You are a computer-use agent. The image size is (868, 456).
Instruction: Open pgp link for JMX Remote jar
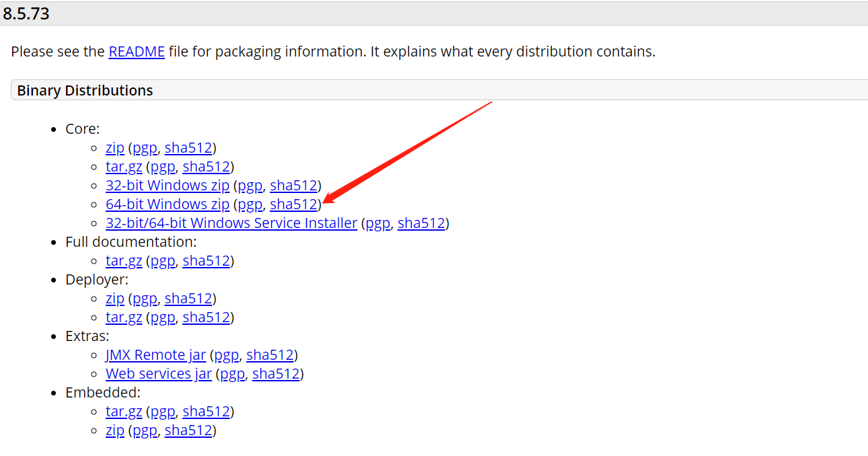click(226, 355)
